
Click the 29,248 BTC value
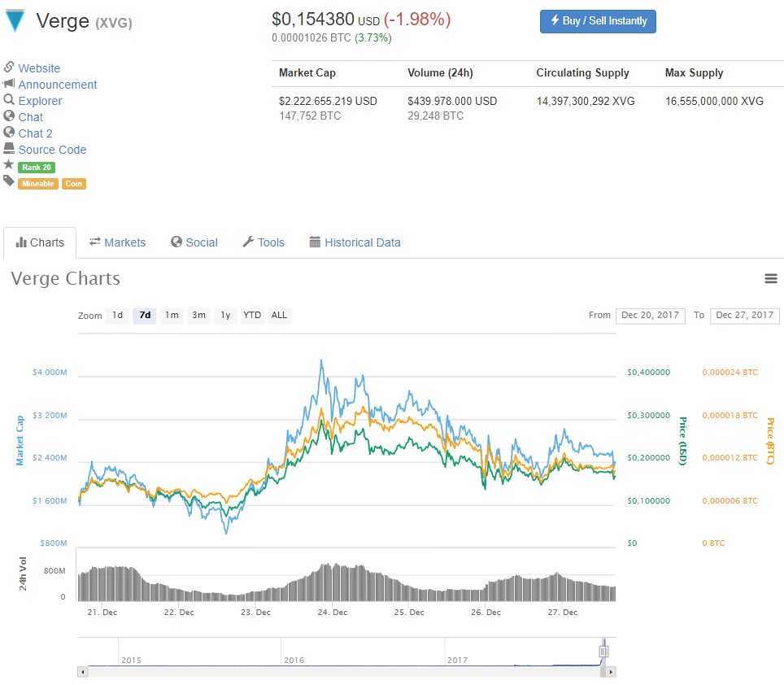click(x=435, y=116)
